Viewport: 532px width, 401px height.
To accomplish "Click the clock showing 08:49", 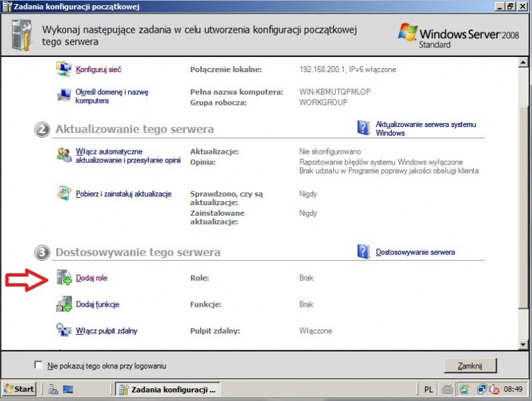I will pos(513,389).
